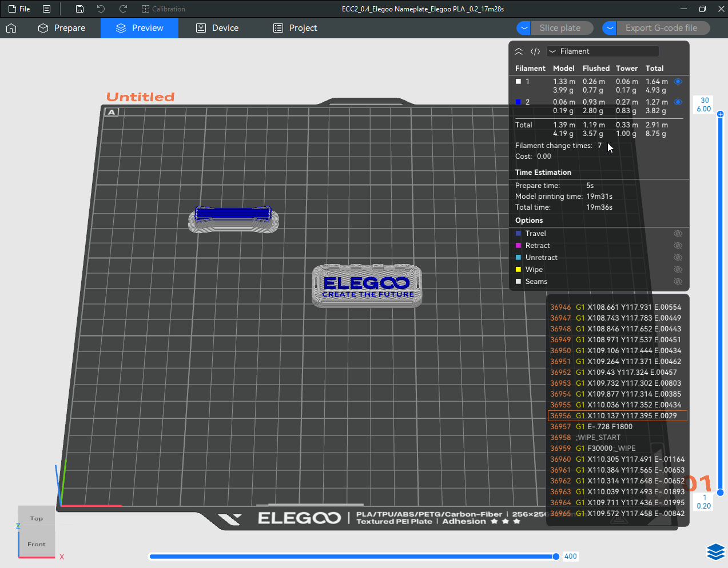Image resolution: width=728 pixels, height=568 pixels.
Task: Click the G-code view brackets icon
Action: point(535,51)
